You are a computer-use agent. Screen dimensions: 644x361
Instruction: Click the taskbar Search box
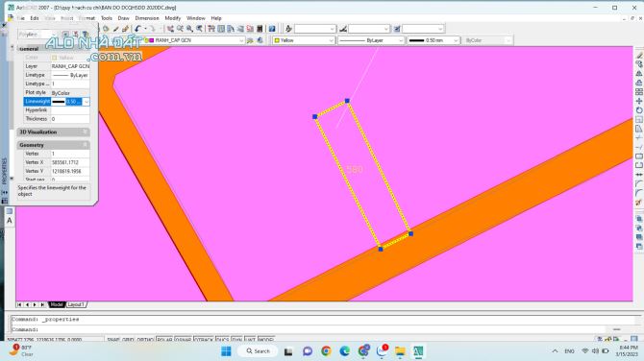(x=258, y=351)
